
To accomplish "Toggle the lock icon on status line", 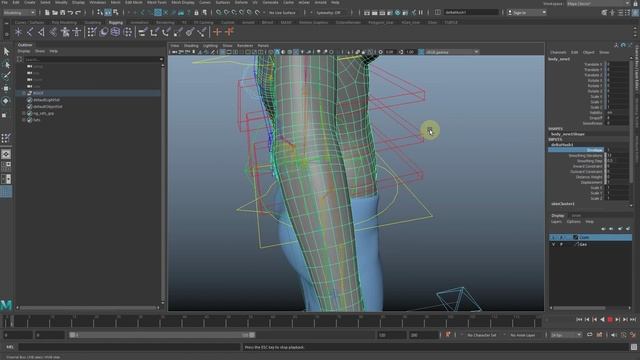I will click(196, 13).
